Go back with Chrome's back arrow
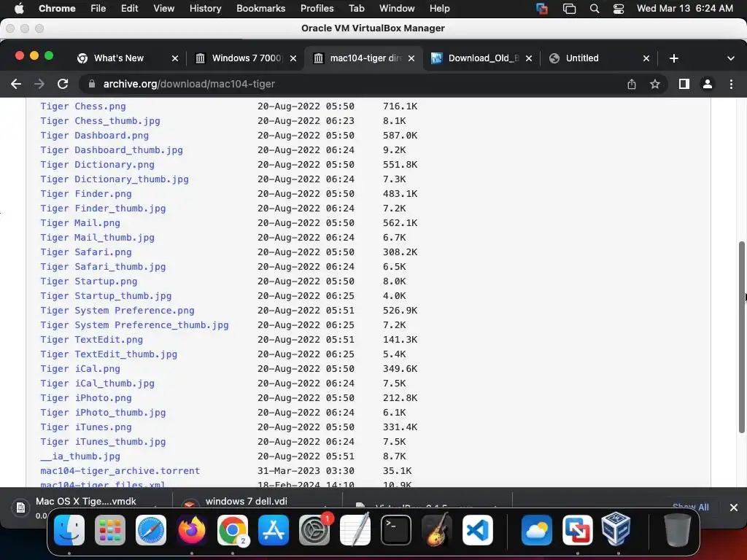This screenshot has width=747, height=560. pyautogui.click(x=16, y=85)
